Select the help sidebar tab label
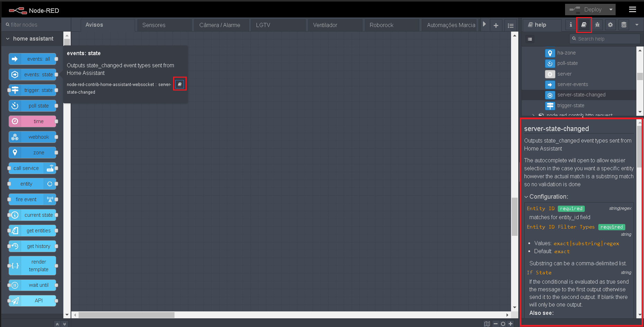 pyautogui.click(x=542, y=25)
